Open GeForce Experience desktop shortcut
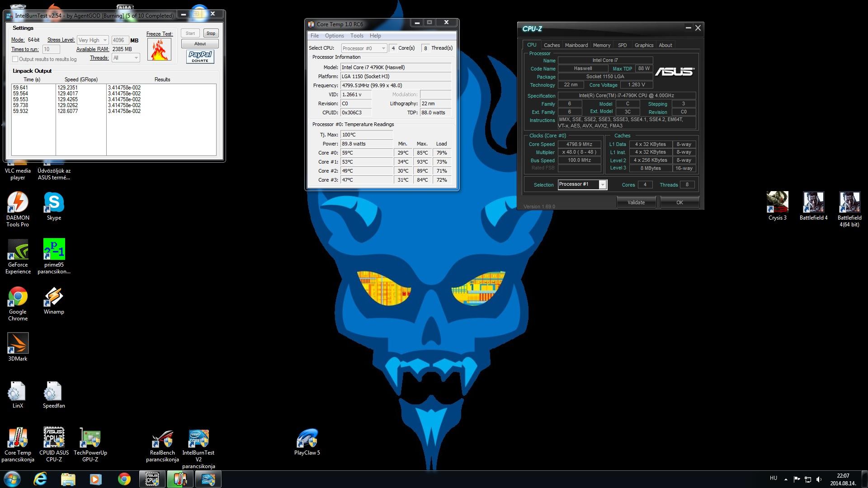Screen dimensions: 868x488 (x=18, y=256)
